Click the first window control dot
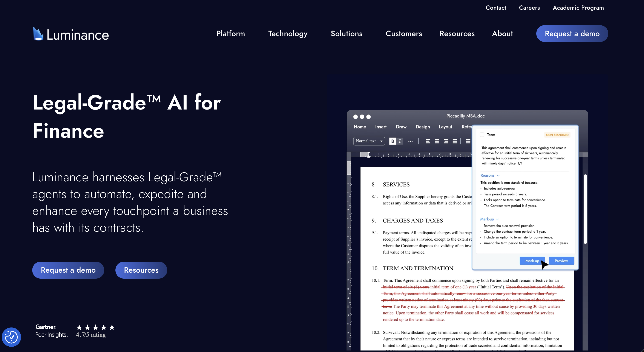 click(355, 117)
